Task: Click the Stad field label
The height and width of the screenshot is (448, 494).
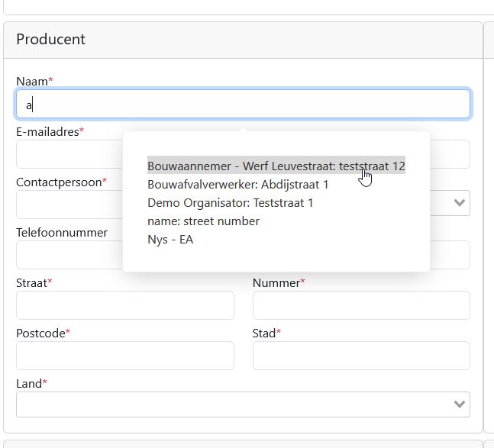Action: tap(264, 333)
